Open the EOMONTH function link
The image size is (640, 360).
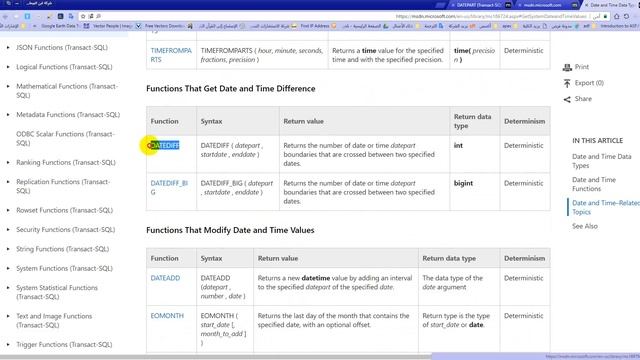[x=167, y=316]
